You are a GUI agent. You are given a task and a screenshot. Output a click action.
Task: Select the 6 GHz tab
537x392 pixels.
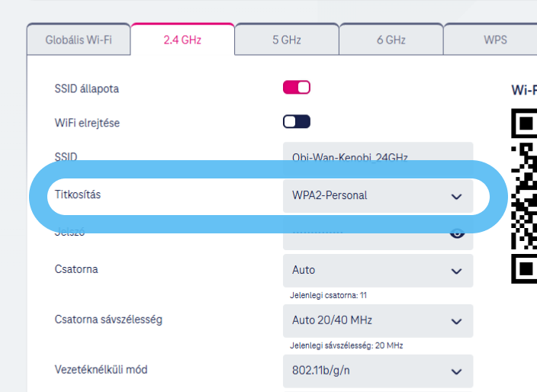pyautogui.click(x=391, y=40)
